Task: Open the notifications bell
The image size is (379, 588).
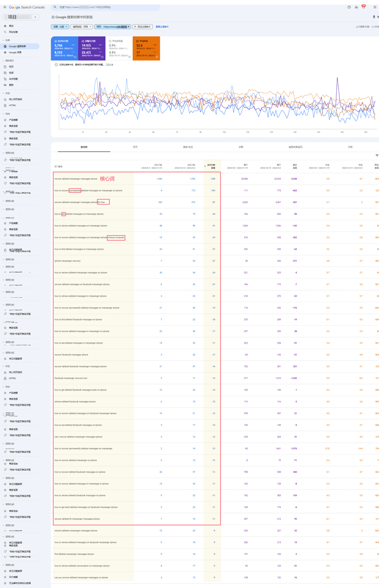Action: 363,7
